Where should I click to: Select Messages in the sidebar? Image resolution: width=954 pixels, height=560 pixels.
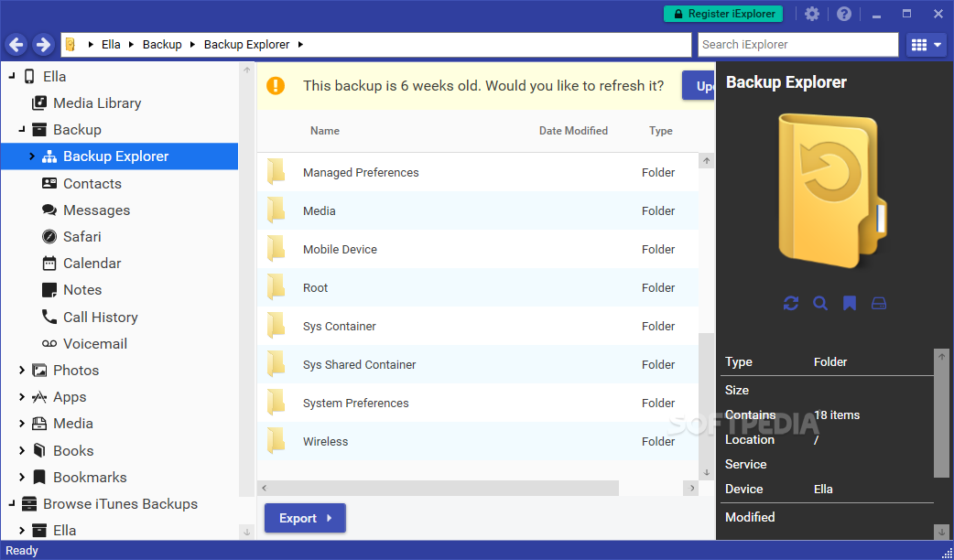pos(96,210)
